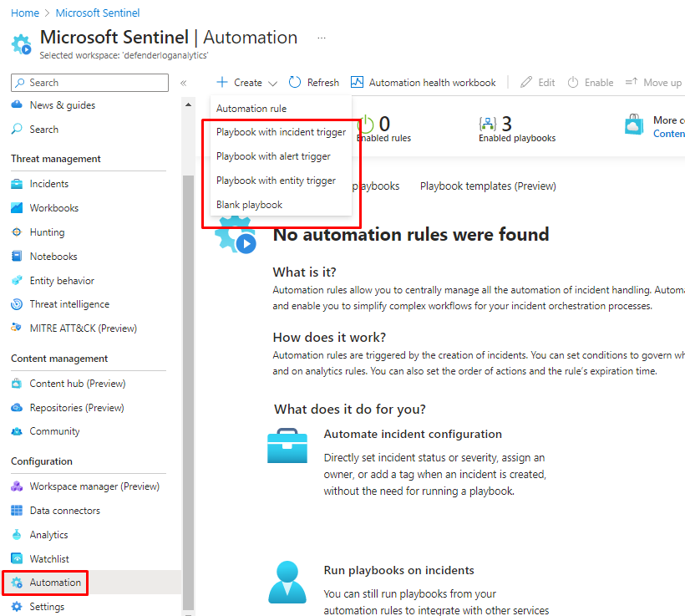Open the ellipsis more options menu
Viewport: 685px width, 616px height.
click(322, 38)
